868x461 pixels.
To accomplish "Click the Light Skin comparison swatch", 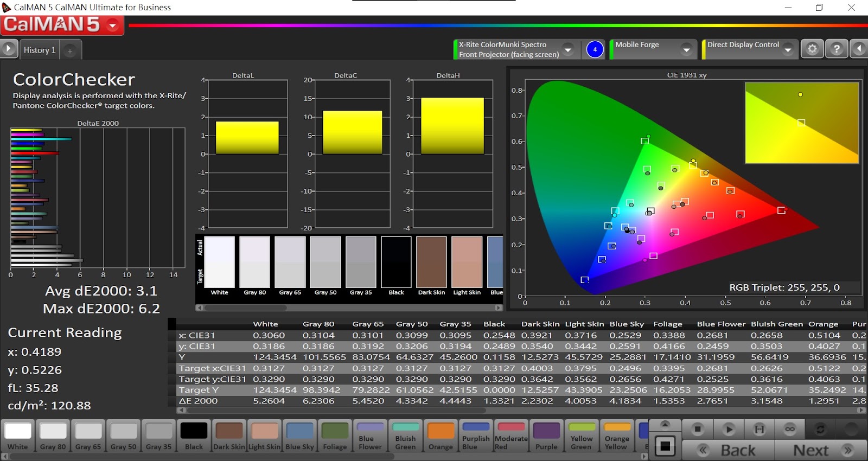I will pos(467,262).
